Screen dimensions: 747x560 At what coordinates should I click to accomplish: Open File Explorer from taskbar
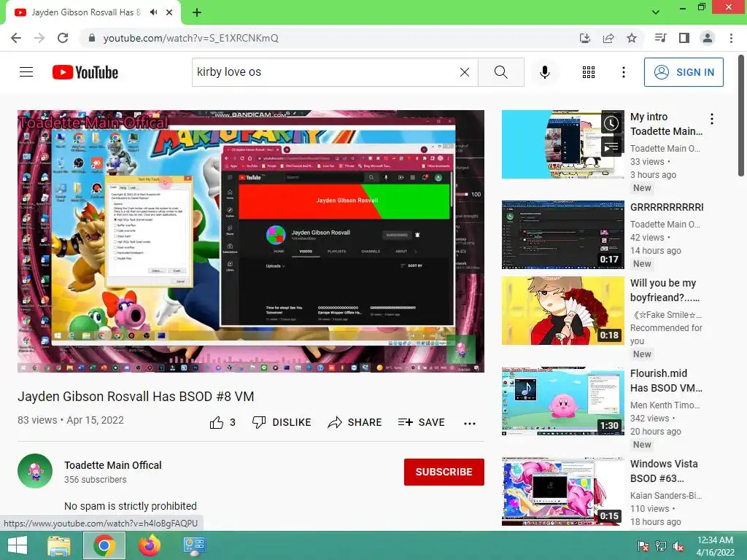(x=59, y=545)
